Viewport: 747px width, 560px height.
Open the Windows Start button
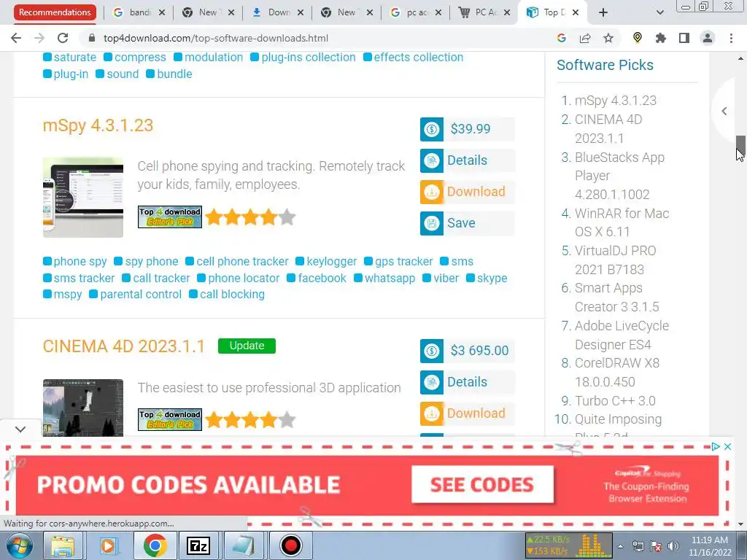click(x=19, y=545)
